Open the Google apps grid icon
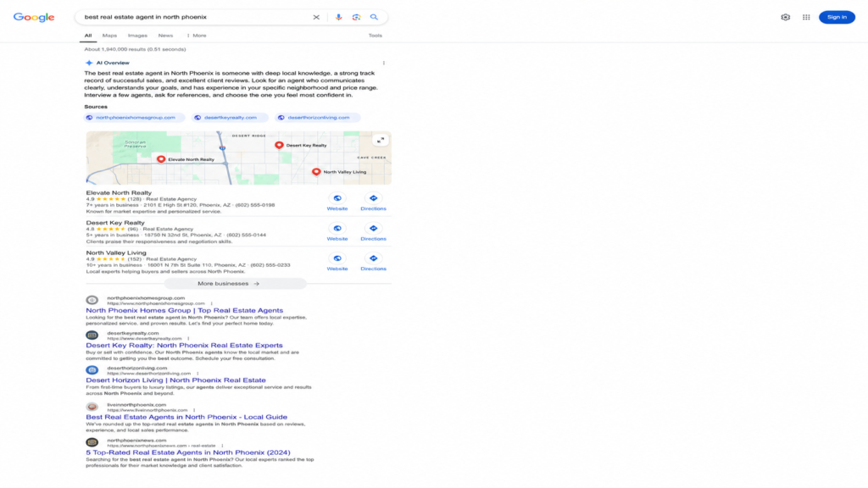This screenshot has height=488, width=868. coord(806,17)
